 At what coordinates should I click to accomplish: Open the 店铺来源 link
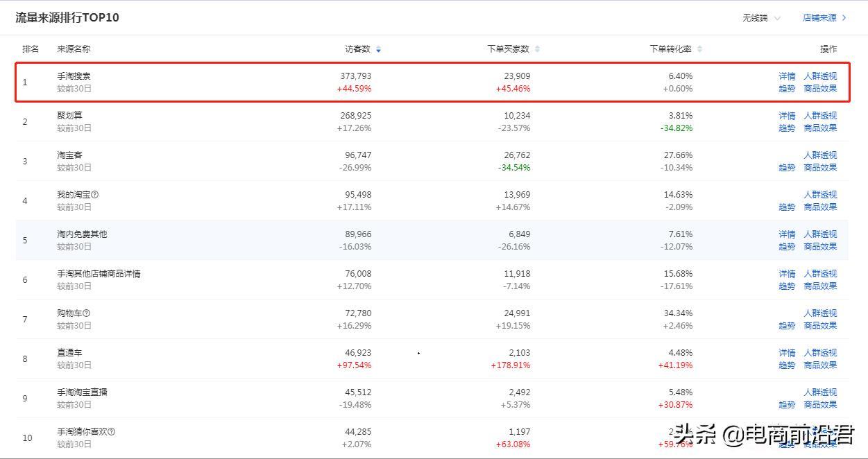coord(824,18)
